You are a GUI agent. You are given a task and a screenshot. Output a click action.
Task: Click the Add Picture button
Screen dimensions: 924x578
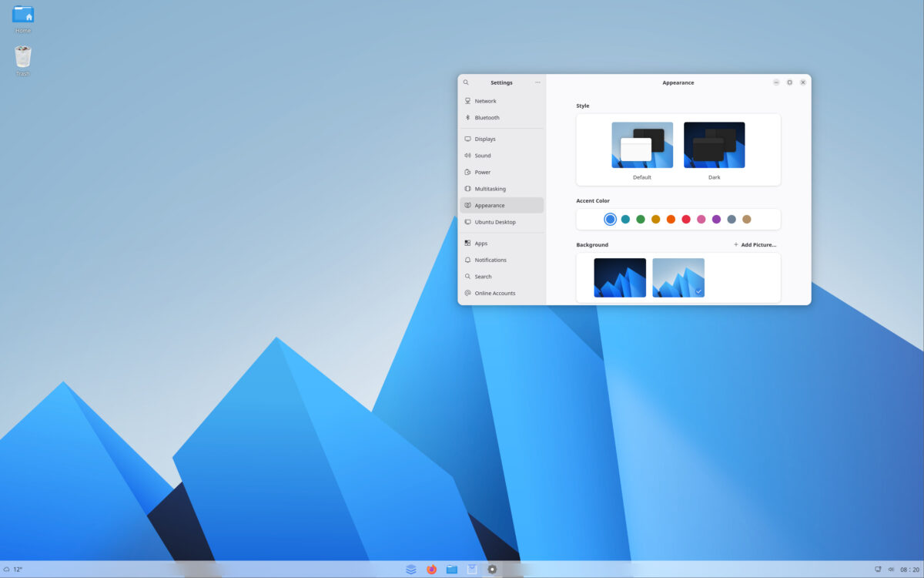754,244
